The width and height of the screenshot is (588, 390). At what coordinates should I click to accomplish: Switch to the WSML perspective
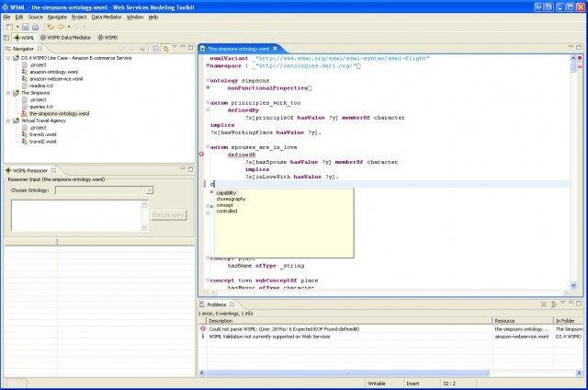click(x=24, y=38)
